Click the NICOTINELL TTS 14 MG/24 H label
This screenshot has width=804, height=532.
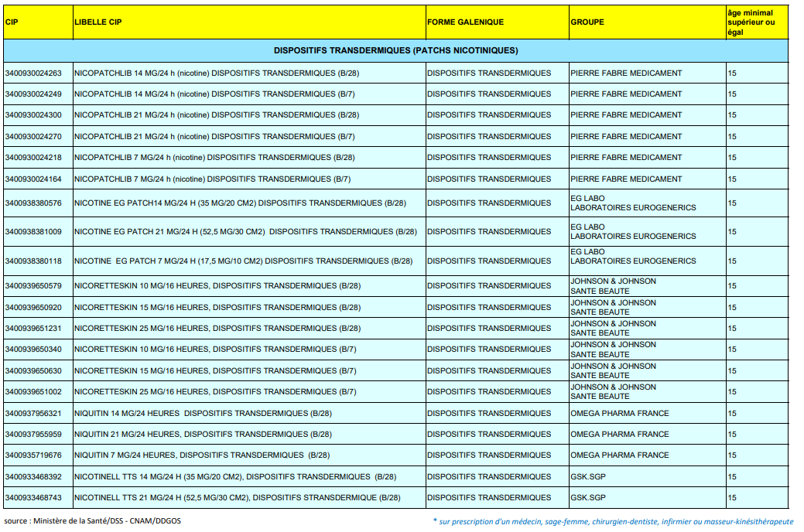pyautogui.click(x=235, y=477)
